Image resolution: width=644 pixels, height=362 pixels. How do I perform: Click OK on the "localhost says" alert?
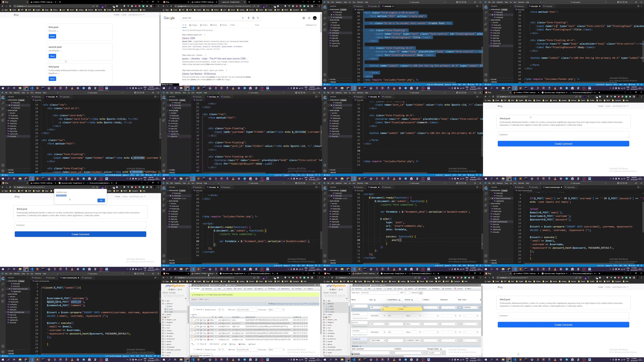(101, 200)
